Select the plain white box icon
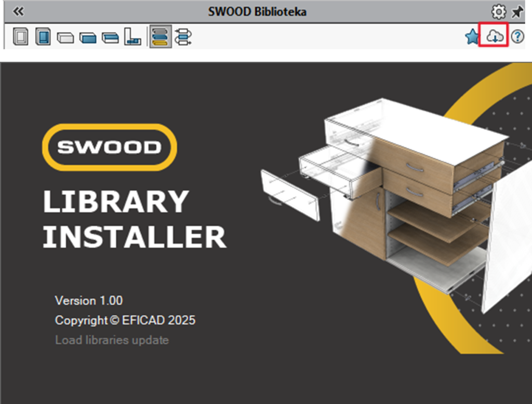532x404 pixels. (x=65, y=37)
